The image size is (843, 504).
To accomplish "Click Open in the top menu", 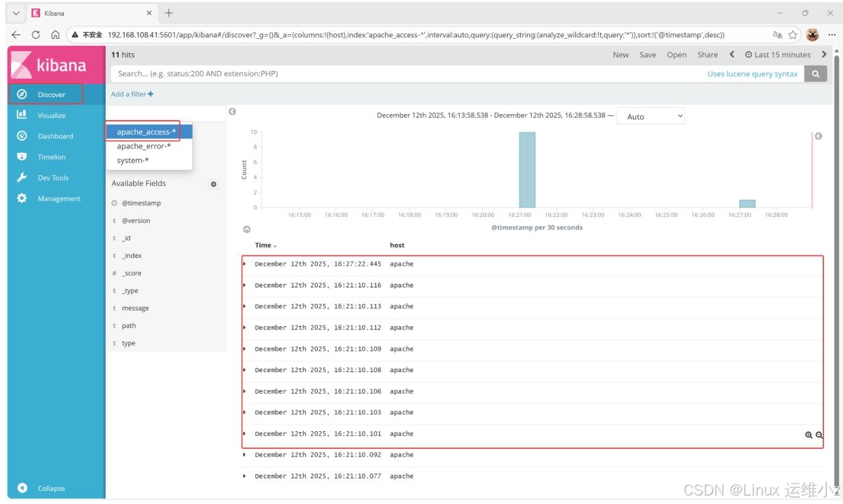I will [x=676, y=55].
